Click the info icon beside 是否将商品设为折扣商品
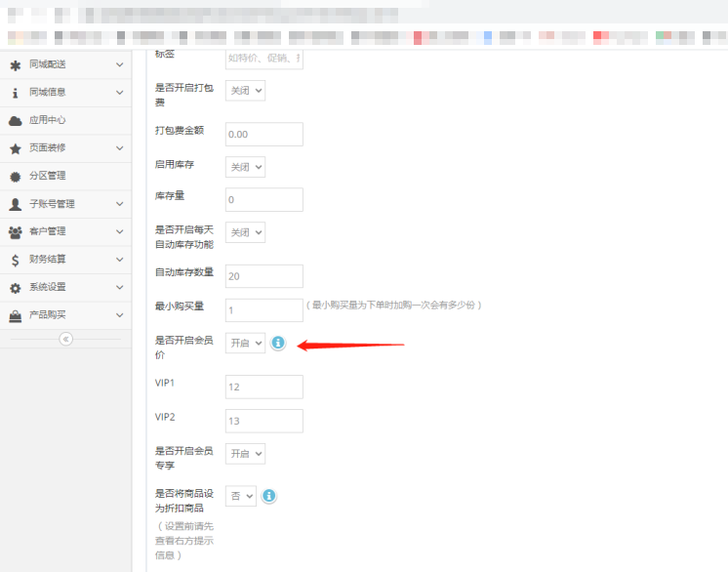 coord(268,496)
